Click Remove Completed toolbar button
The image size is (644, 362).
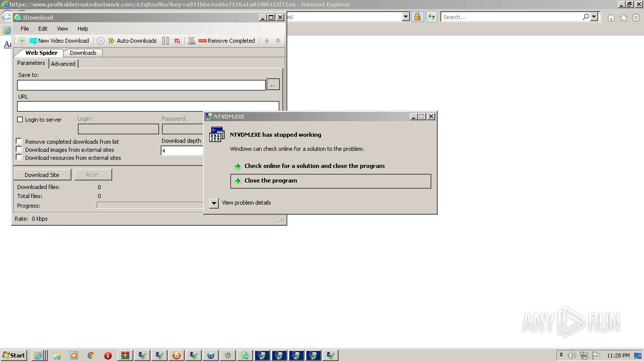pyautogui.click(x=227, y=41)
